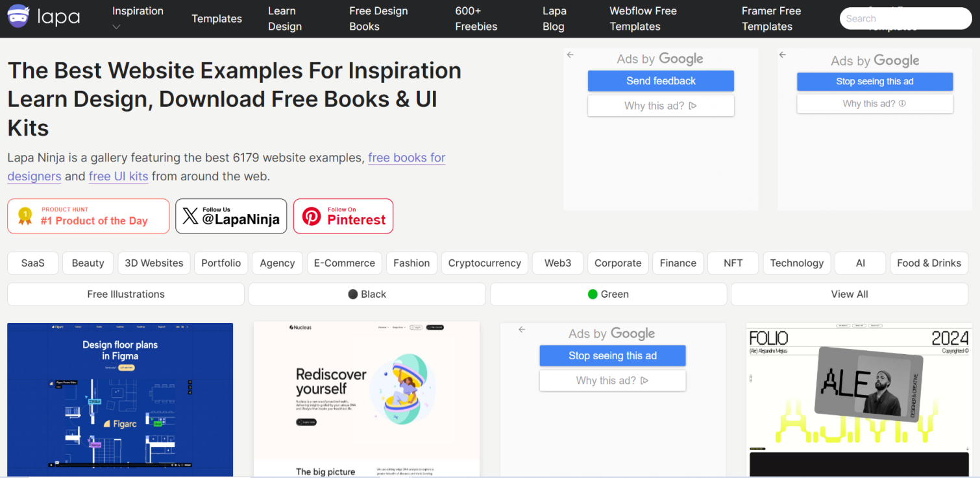Filter by Black color category

point(367,294)
